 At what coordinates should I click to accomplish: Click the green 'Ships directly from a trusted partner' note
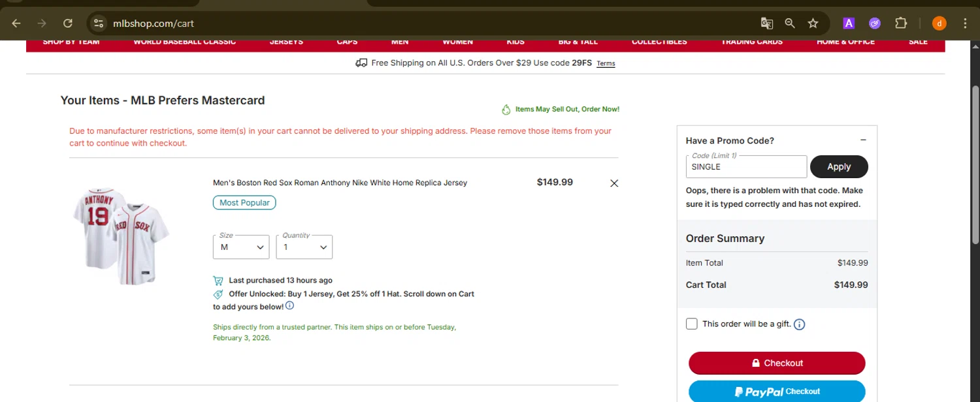[335, 332]
